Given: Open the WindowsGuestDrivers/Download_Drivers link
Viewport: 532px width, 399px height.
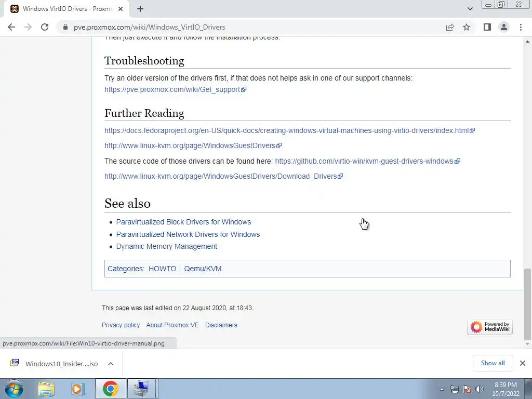Looking at the screenshot, I should pos(223,176).
